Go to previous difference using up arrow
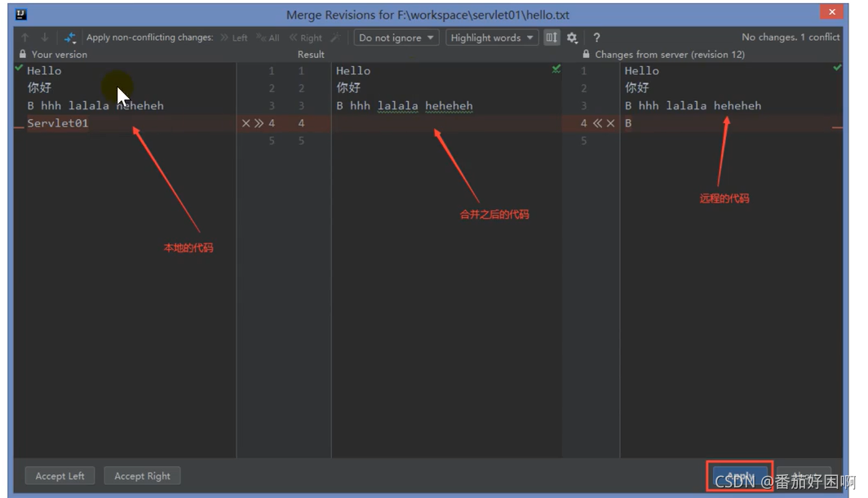The width and height of the screenshot is (868, 498). (x=25, y=38)
